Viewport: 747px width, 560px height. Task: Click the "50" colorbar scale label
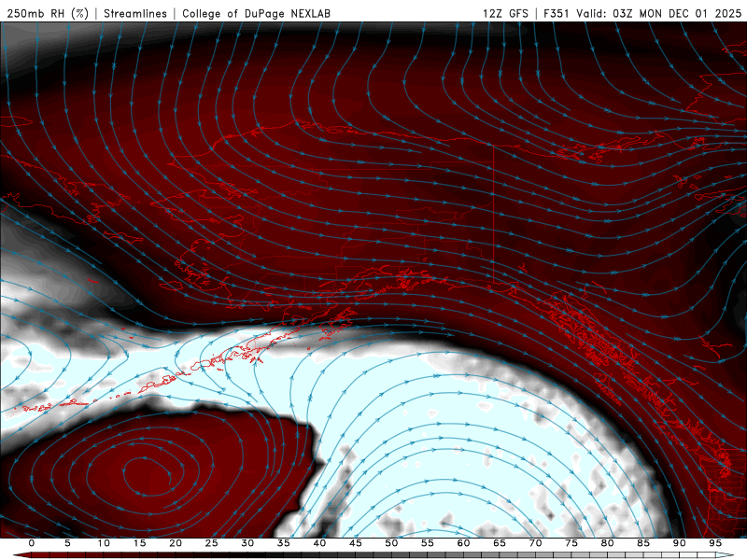tap(391, 543)
